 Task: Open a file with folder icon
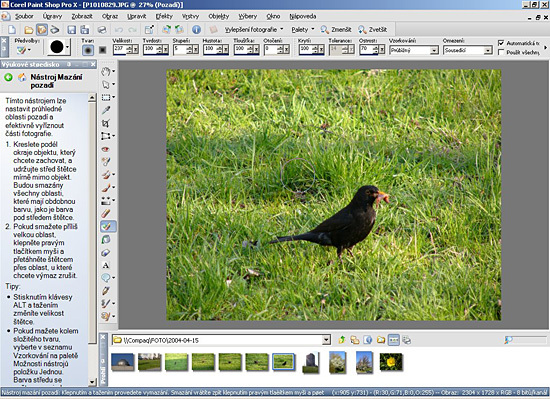point(29,30)
